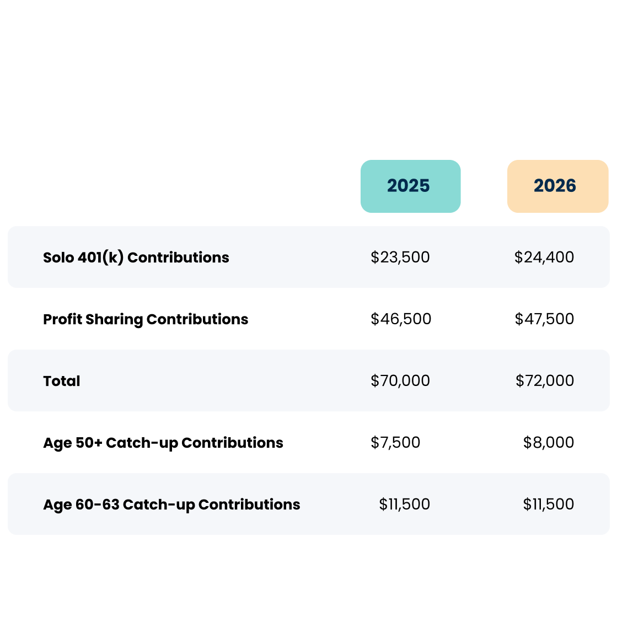Select the $8,000 catch-up amount
Image resolution: width=644 pixels, height=644 pixels.
pos(549,443)
